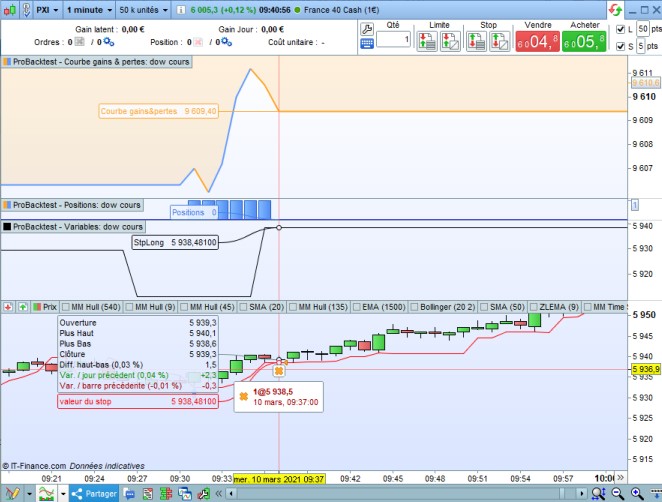Click the S points value field
This screenshot has height=502, width=662.
click(640, 46)
